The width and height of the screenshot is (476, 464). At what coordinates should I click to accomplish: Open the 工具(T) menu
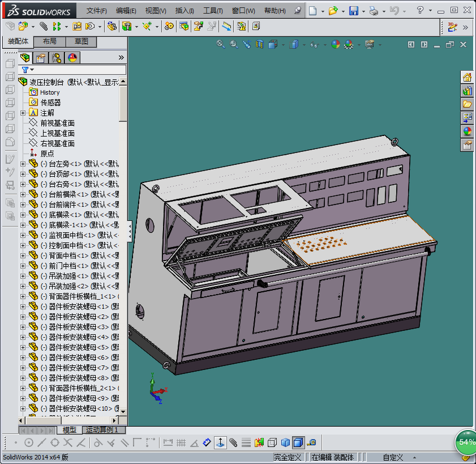[213, 11]
